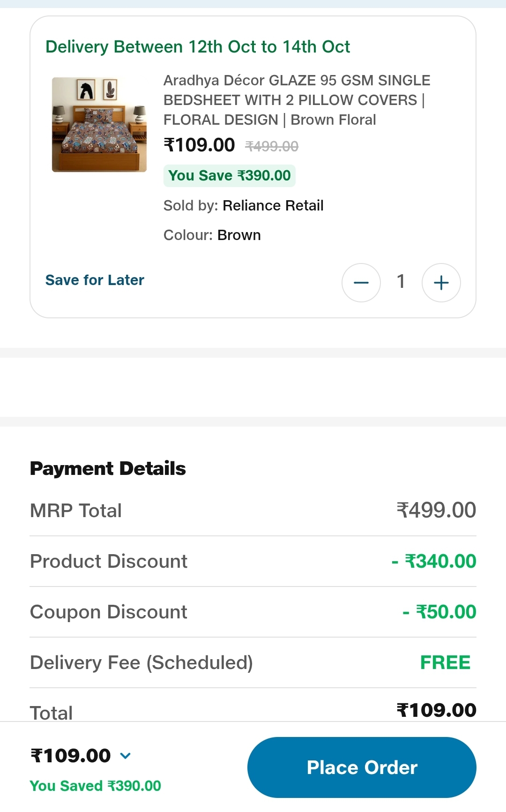
Task: Tap the FREE delivery fee label
Action: (x=445, y=662)
